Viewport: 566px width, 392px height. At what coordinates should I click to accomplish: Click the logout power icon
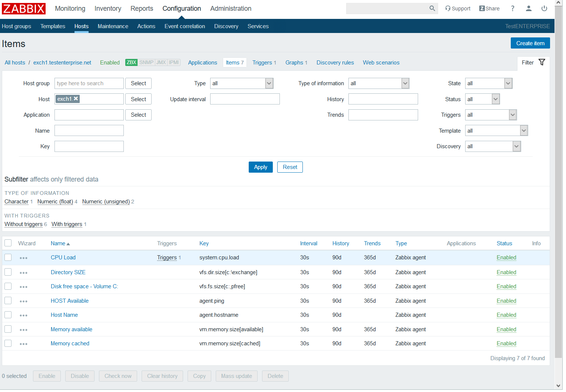click(x=544, y=9)
